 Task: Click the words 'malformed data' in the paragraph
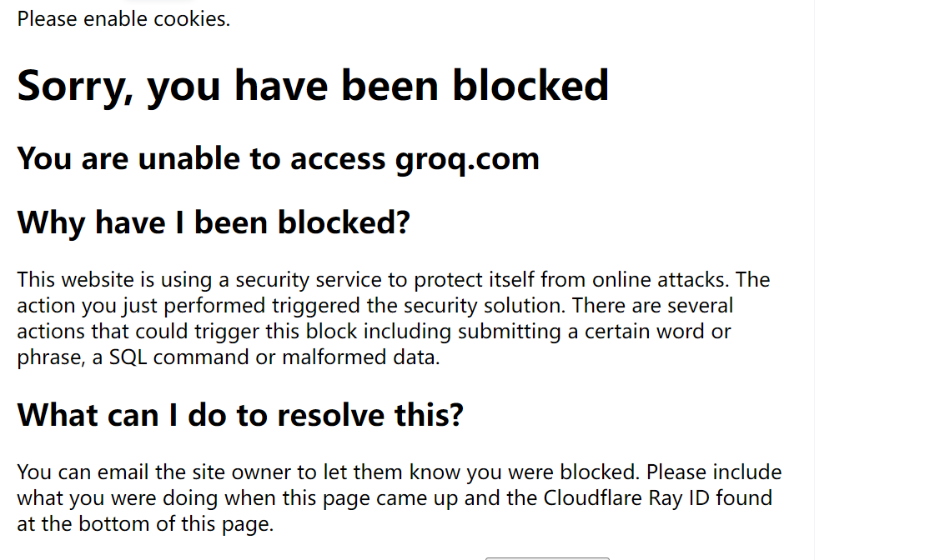coord(359,357)
